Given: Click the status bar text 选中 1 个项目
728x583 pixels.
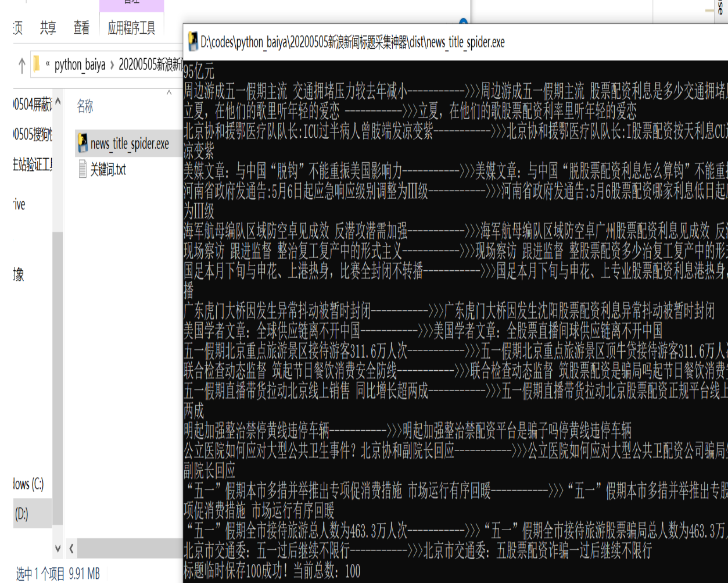Looking at the screenshot, I should tap(40, 574).
